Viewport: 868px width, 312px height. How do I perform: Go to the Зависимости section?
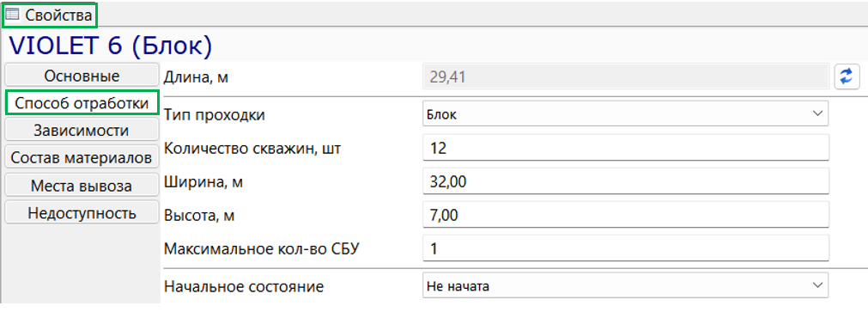pyautogui.click(x=82, y=131)
